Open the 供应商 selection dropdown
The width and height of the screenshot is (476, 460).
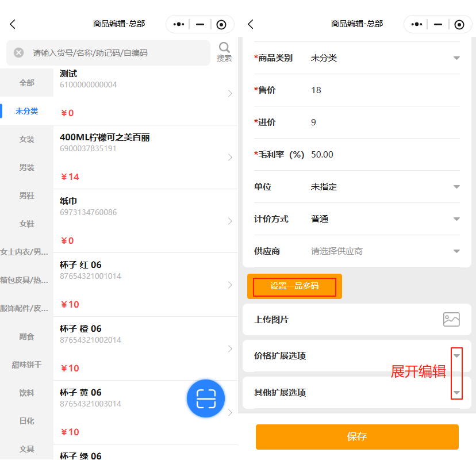[456, 251]
